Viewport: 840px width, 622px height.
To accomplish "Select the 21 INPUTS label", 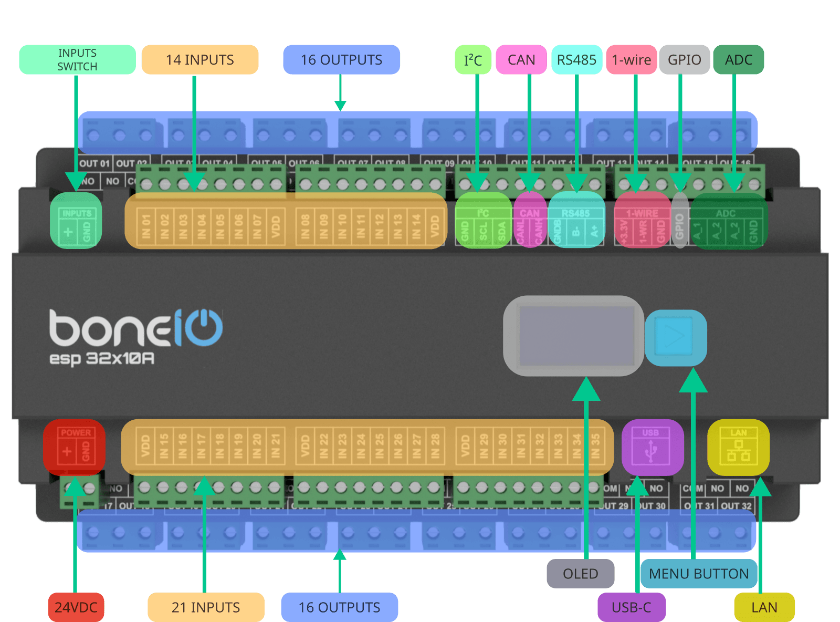I will tap(206, 607).
